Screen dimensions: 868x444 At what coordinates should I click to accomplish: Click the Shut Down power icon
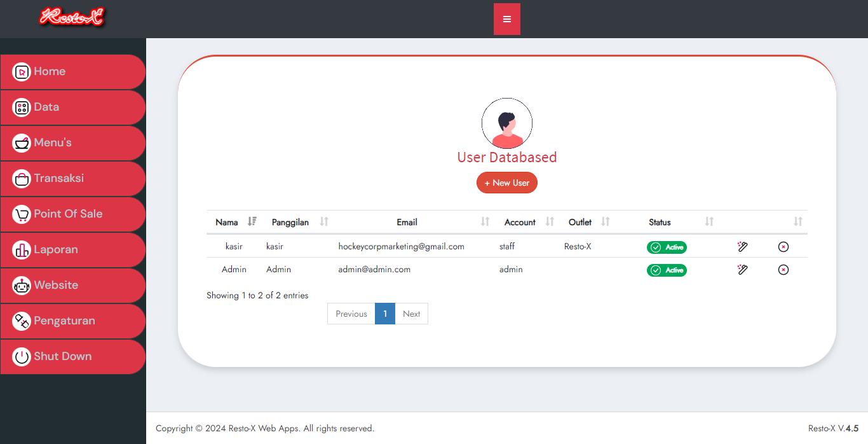coord(22,357)
